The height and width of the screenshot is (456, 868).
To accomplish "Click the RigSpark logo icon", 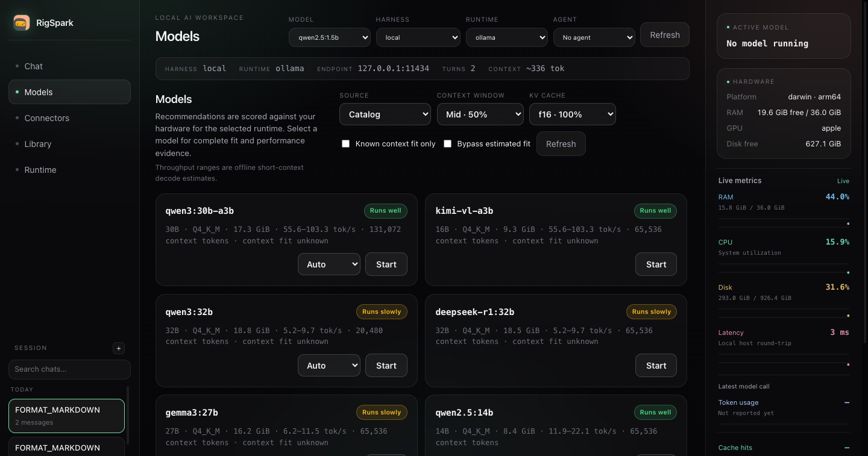I will point(22,23).
